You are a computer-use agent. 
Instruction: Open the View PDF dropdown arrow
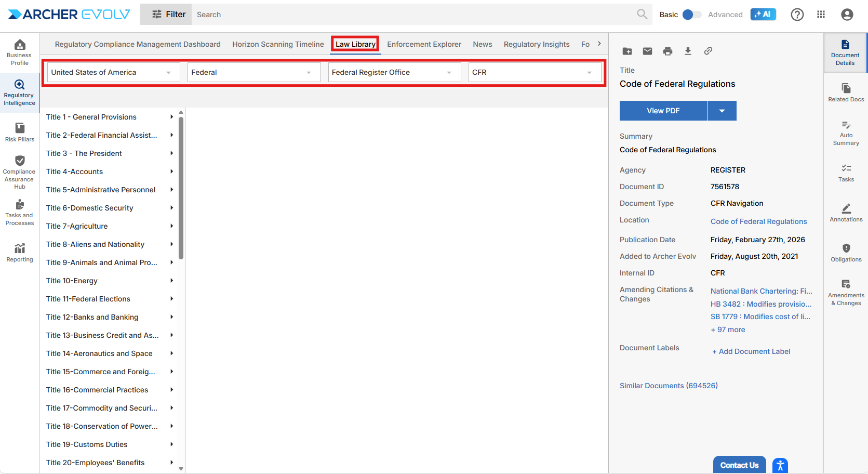722,111
